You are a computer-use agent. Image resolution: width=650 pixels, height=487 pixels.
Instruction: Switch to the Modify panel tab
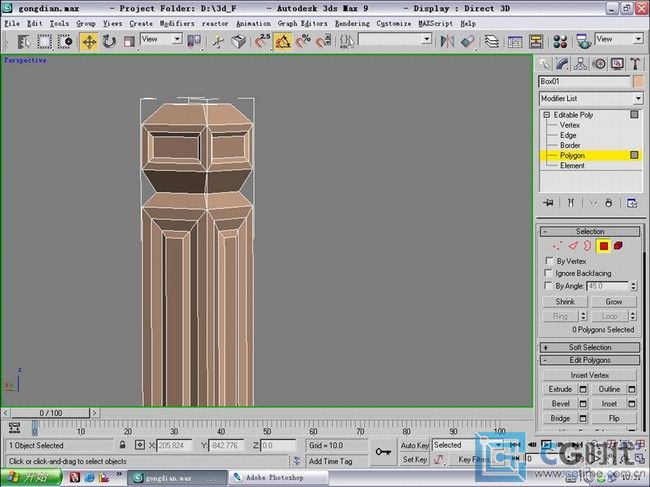coord(562,64)
